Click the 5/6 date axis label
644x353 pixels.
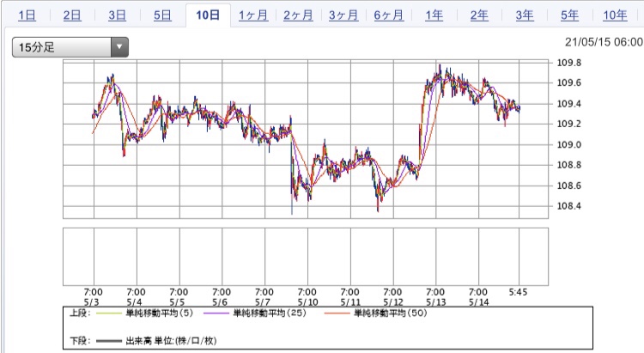click(220, 302)
